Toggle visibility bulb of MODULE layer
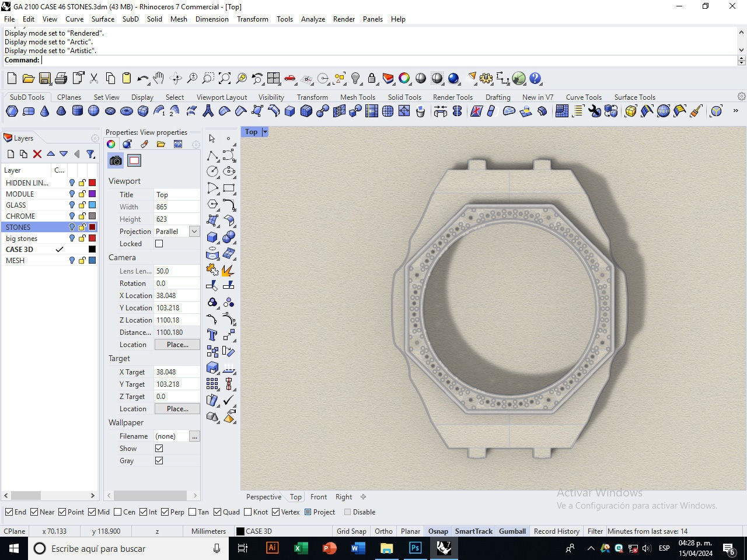Screen dimensions: 747x560 [x=72, y=194]
